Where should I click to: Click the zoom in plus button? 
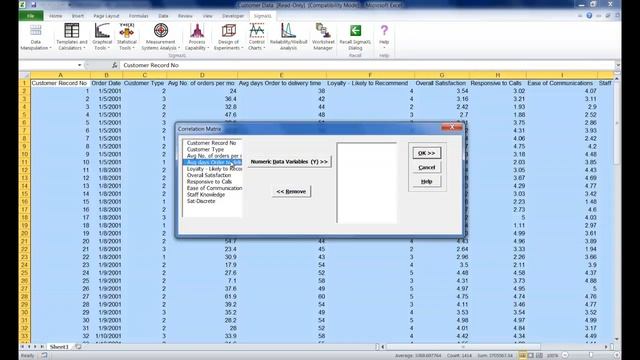click(x=616, y=356)
